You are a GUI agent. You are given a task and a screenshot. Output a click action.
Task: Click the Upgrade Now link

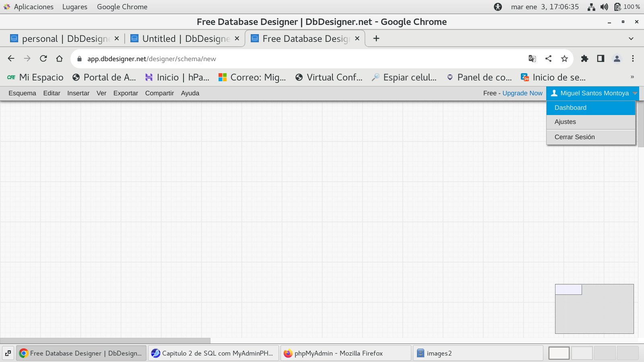click(522, 93)
